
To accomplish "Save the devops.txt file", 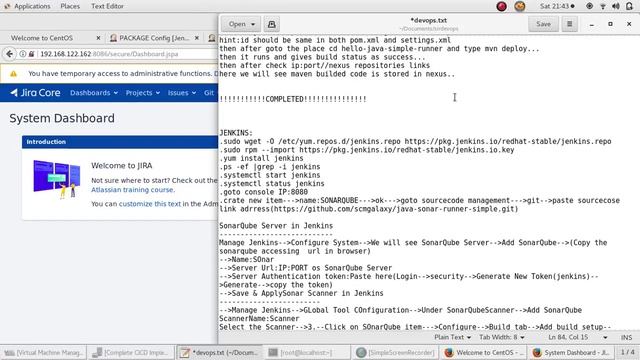I will click(543, 24).
